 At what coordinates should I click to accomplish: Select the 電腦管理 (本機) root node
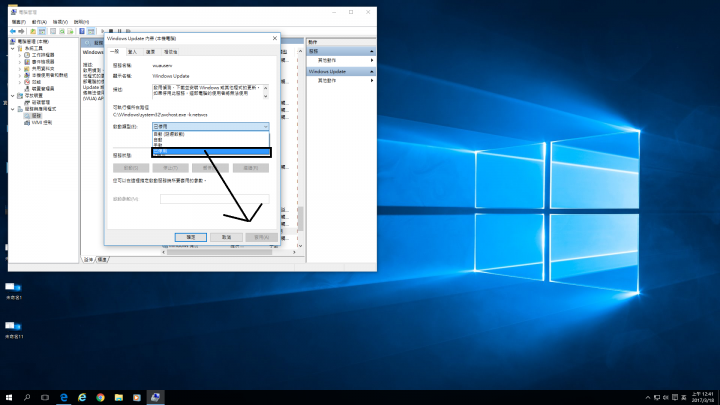coord(33,41)
